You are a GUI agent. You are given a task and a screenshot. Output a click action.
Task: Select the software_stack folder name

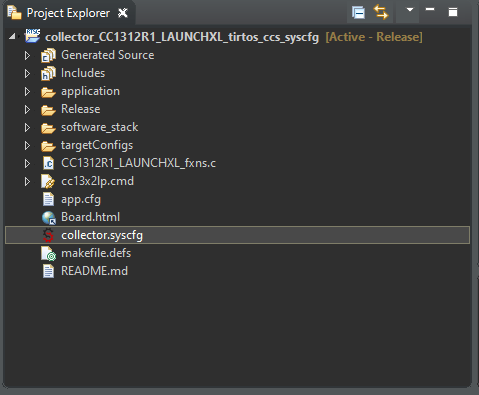[x=100, y=127]
